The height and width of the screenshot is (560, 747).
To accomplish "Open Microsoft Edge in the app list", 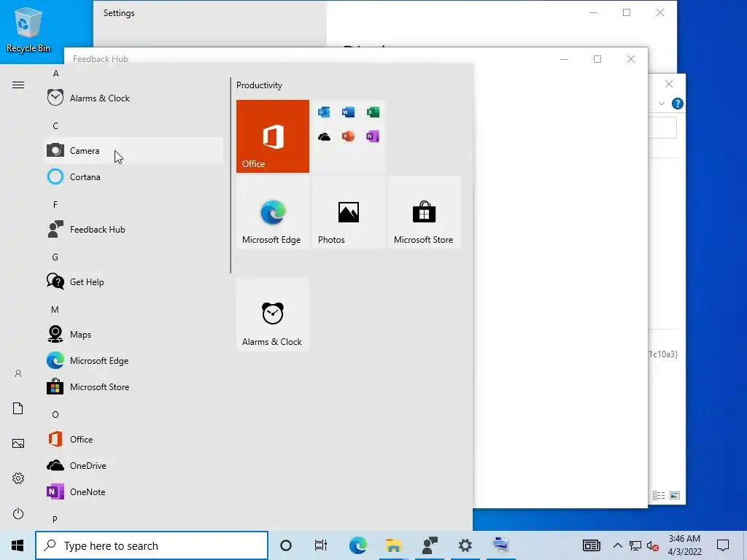I will coord(133,360).
